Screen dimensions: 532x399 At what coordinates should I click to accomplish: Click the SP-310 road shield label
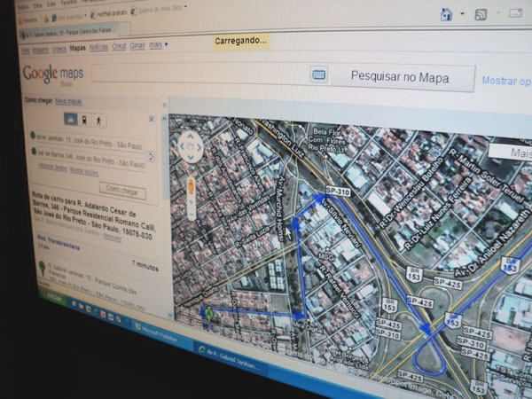(338, 192)
